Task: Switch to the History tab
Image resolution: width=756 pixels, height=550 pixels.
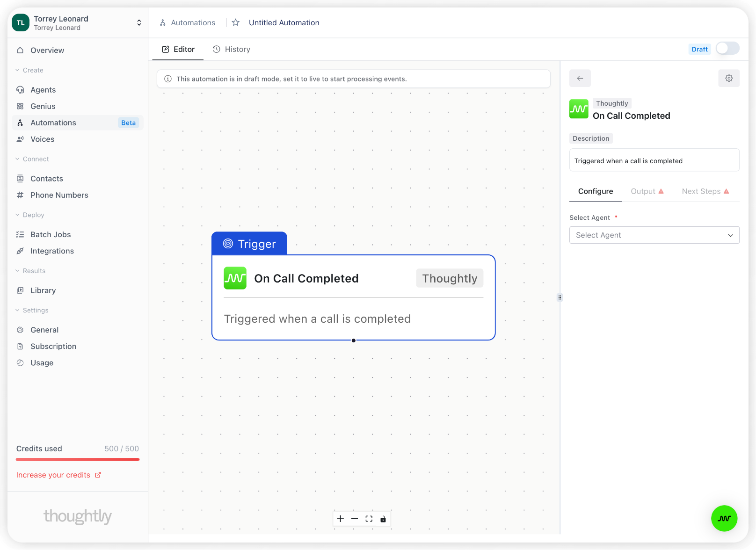Action: 232,49
